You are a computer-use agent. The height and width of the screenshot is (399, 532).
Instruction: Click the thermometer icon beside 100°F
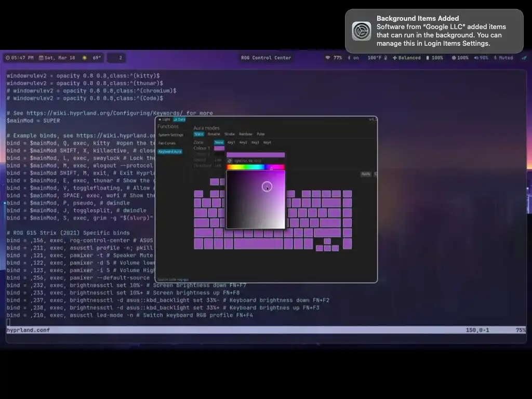pos(385,58)
